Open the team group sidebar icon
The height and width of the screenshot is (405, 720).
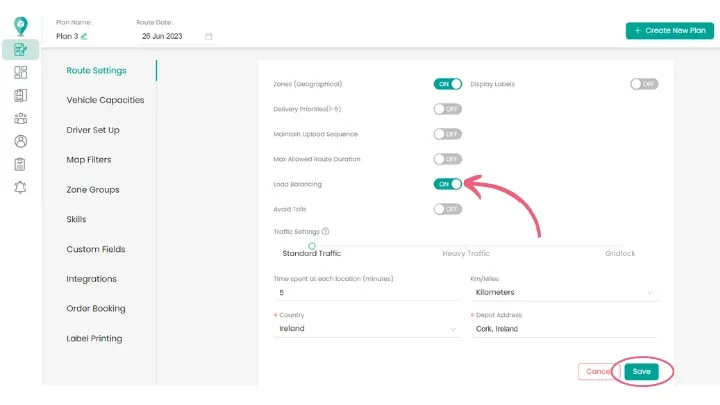click(x=21, y=118)
